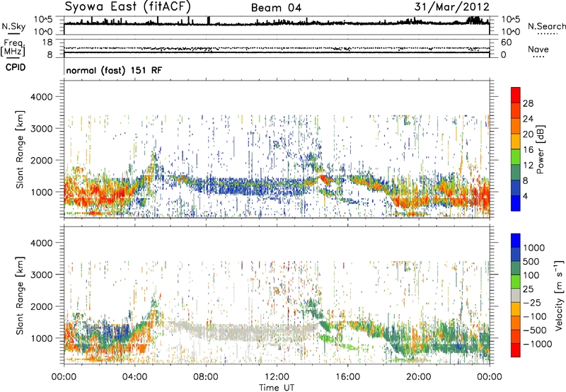The image size is (566, 392).
Task: Select the "28" label on Power colorbar
Action: coord(528,103)
